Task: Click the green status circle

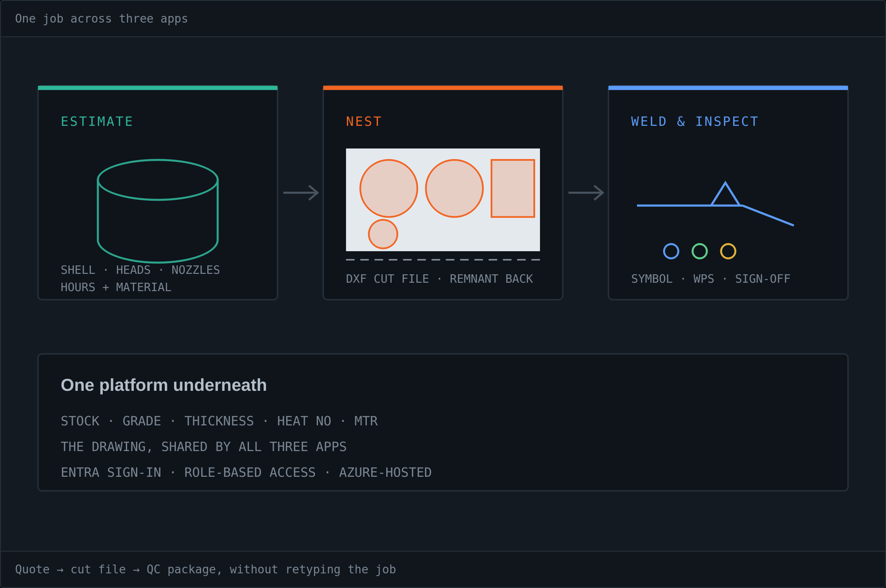Action: [699, 251]
